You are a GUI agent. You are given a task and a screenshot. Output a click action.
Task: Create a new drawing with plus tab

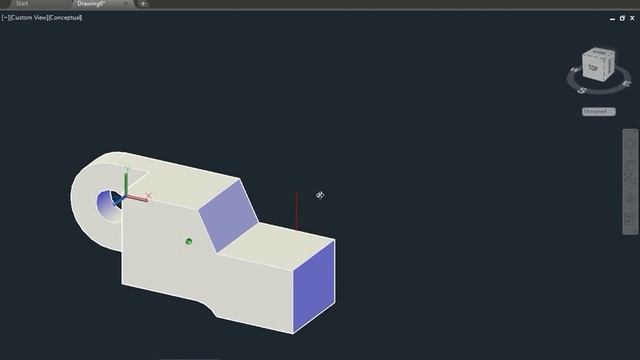[x=143, y=4]
